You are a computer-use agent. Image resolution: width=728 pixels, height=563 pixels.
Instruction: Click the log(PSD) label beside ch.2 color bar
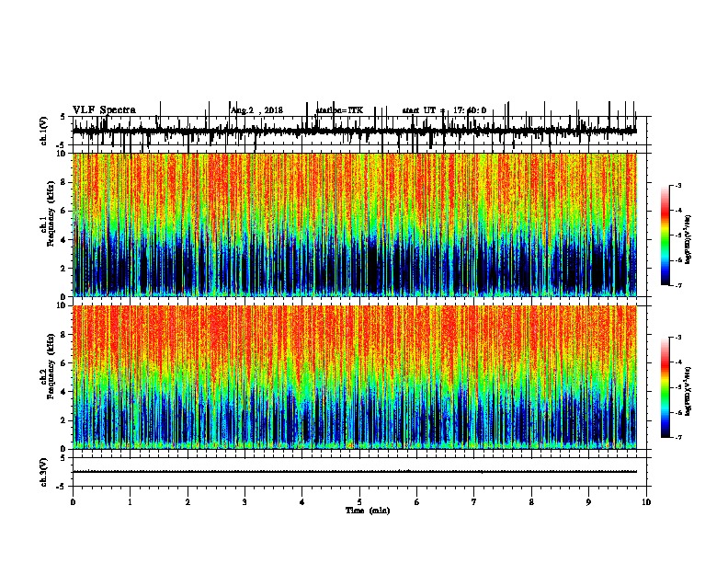(x=688, y=391)
